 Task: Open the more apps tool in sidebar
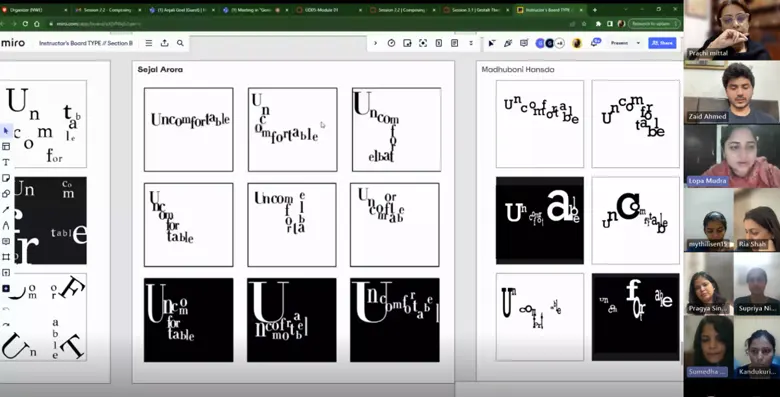tap(6, 289)
